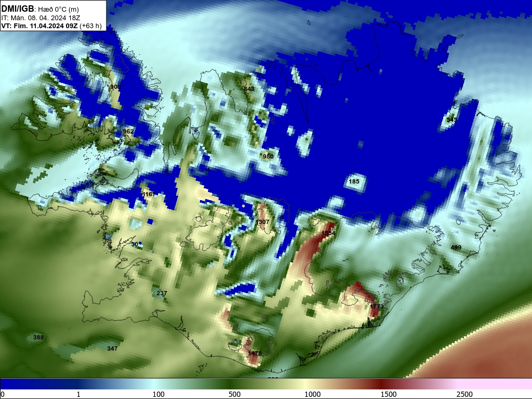The width and height of the screenshot is (532, 399).
Task: Click the legend label 2500
Action: 464,394
